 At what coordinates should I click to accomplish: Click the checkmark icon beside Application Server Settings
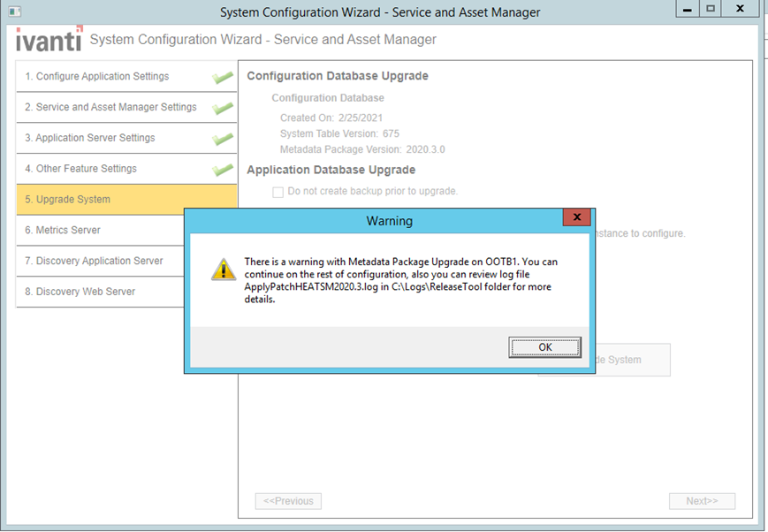(x=224, y=138)
